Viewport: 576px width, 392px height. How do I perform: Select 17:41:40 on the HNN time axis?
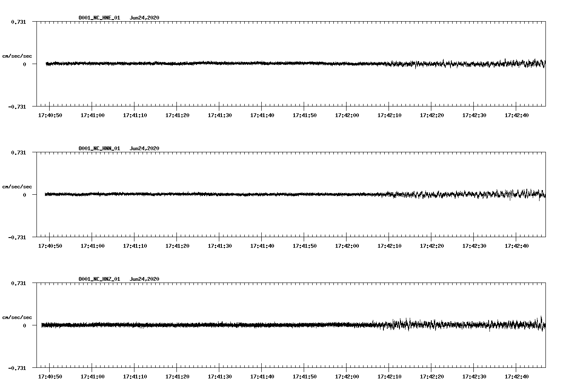pos(262,246)
